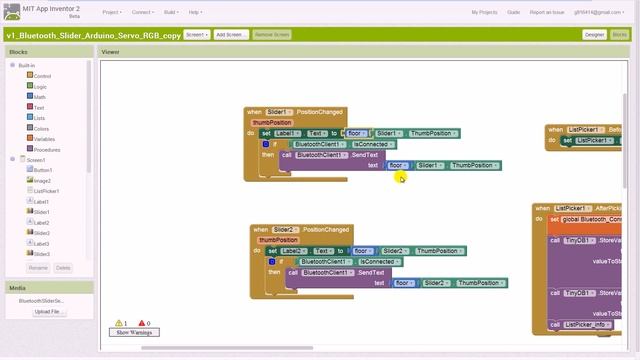The image size is (640, 360).
Task: Click the Remove Screen button
Action: click(x=272, y=35)
